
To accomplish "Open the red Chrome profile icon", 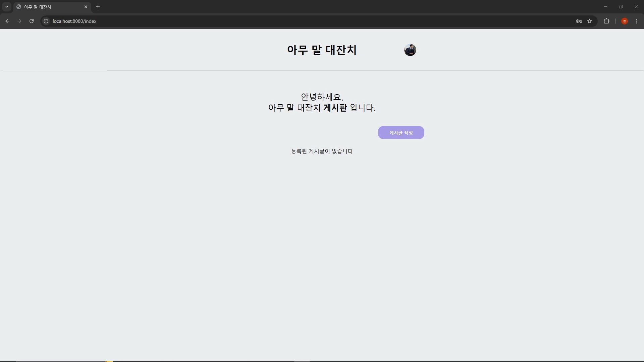I will (x=625, y=21).
